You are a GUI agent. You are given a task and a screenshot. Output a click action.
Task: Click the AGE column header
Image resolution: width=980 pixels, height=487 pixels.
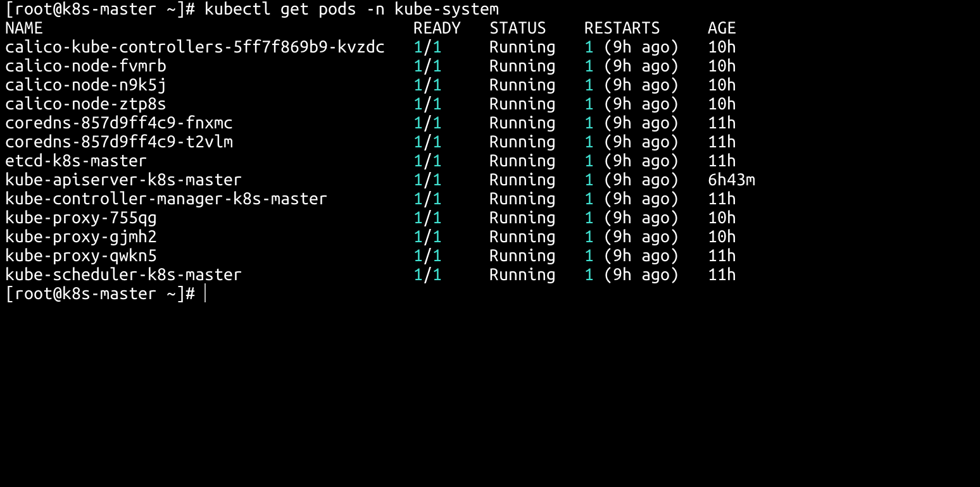(x=722, y=28)
